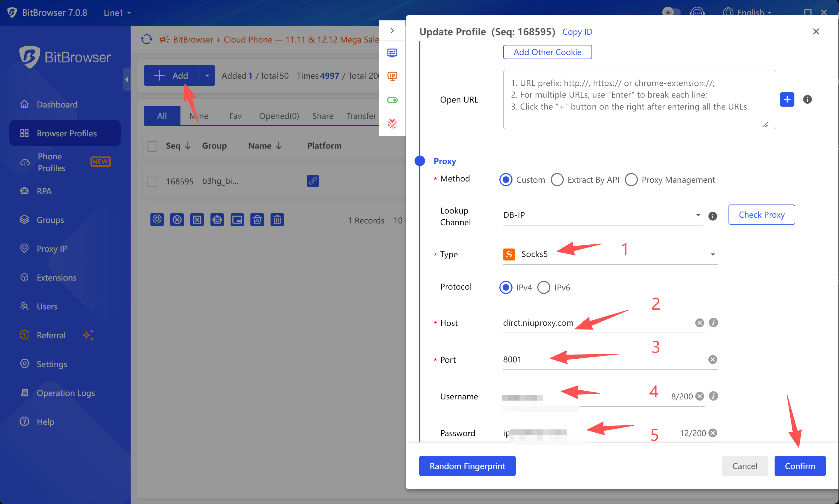Click the Check Proxy button
Image resolution: width=839 pixels, height=504 pixels.
(761, 215)
